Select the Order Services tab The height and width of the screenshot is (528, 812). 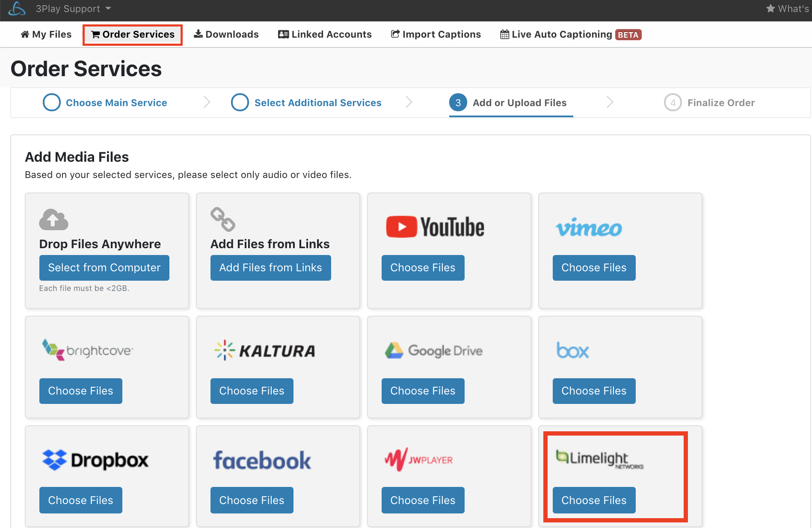point(133,34)
